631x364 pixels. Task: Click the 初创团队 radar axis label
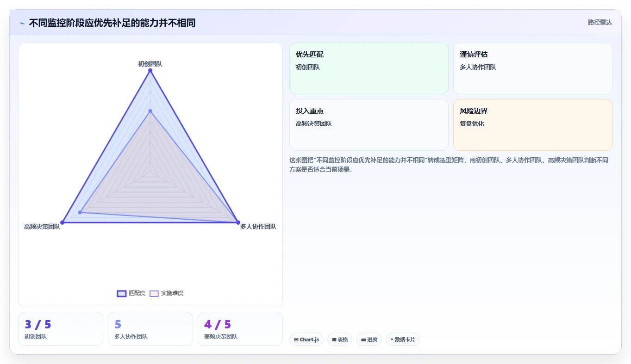coord(150,64)
